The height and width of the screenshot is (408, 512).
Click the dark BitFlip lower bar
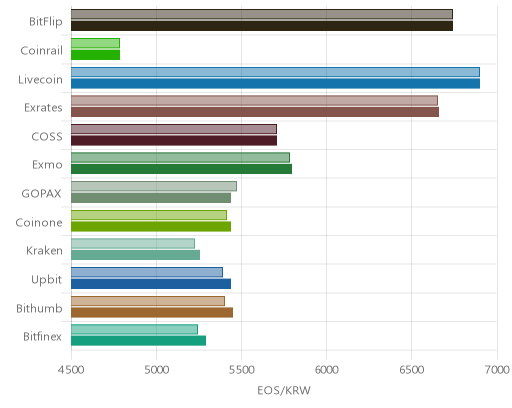(x=262, y=26)
